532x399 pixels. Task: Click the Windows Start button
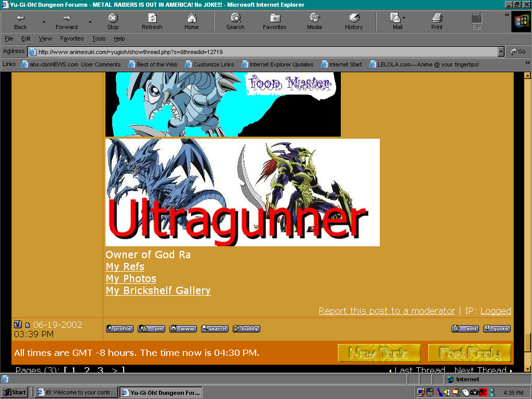point(15,393)
